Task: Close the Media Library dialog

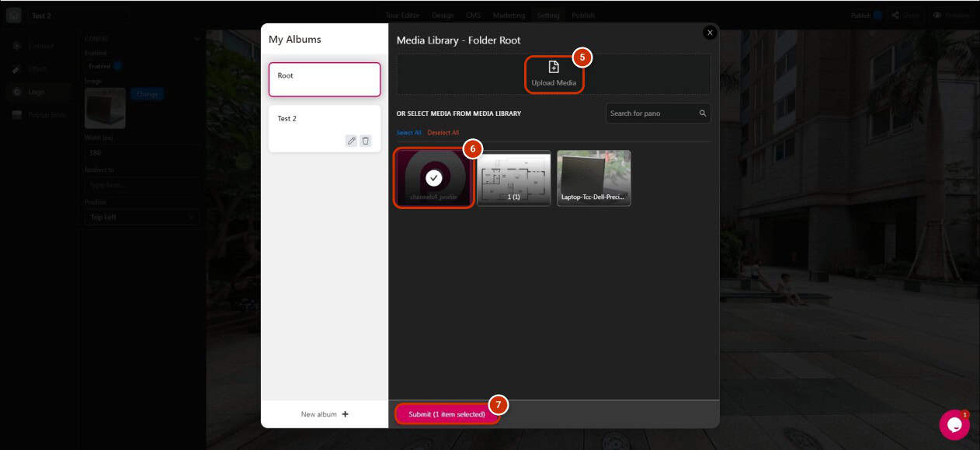Action: click(709, 33)
